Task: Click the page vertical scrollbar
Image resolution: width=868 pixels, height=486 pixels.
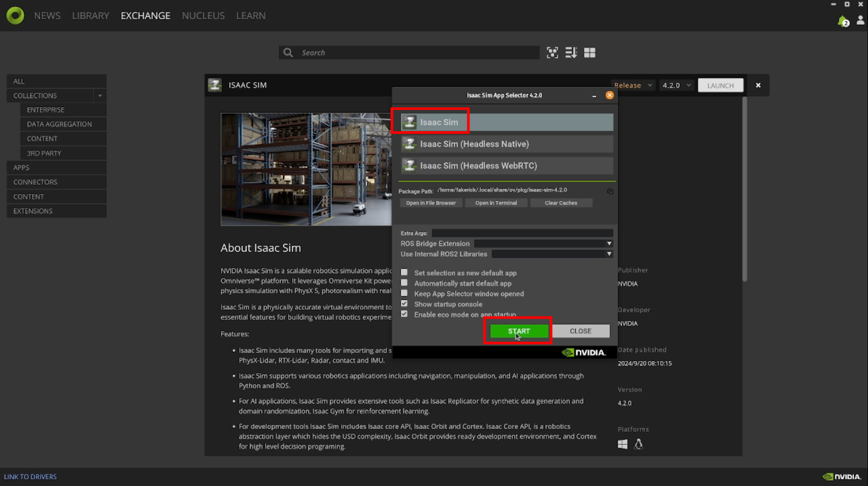Action: coord(744,189)
